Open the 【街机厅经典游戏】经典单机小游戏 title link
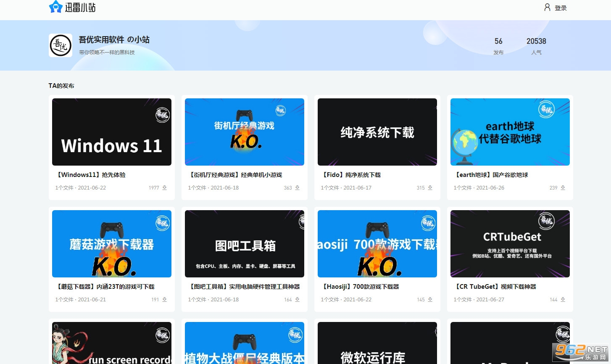Screen dimensions: 611x364 click(235, 175)
